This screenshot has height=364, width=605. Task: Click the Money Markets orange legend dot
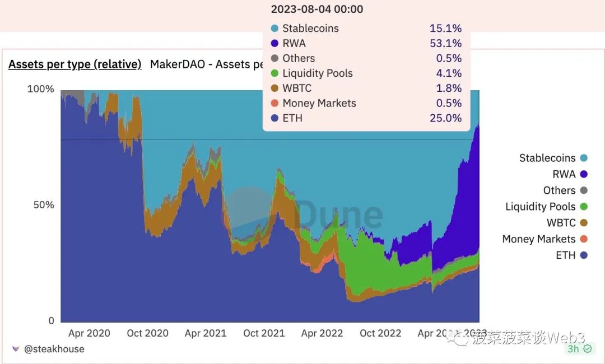(584, 240)
